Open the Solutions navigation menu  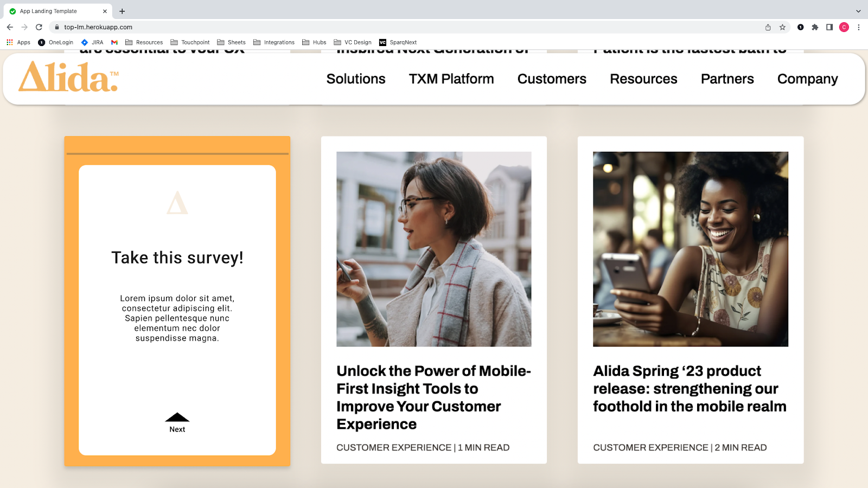tap(356, 79)
